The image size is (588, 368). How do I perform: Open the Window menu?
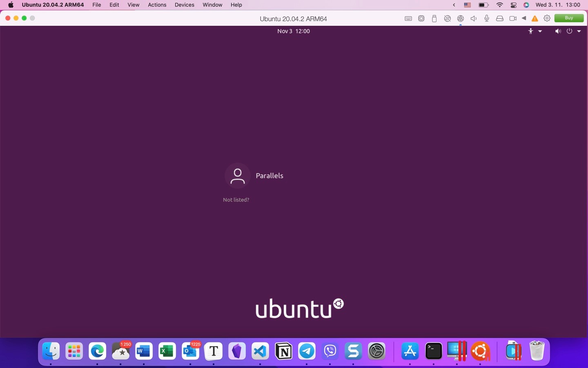point(212,5)
